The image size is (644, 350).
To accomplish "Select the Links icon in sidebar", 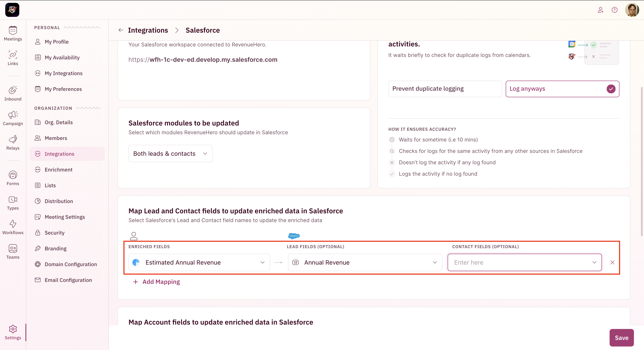I will pos(13,58).
